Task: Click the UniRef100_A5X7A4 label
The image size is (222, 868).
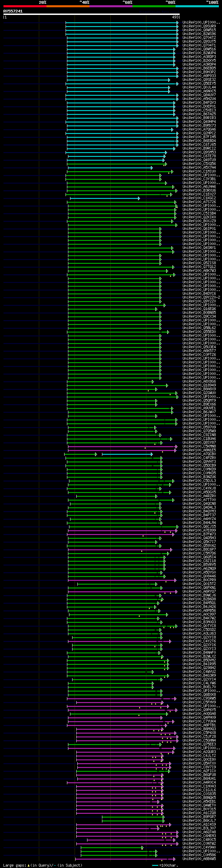Action: pos(199,167)
